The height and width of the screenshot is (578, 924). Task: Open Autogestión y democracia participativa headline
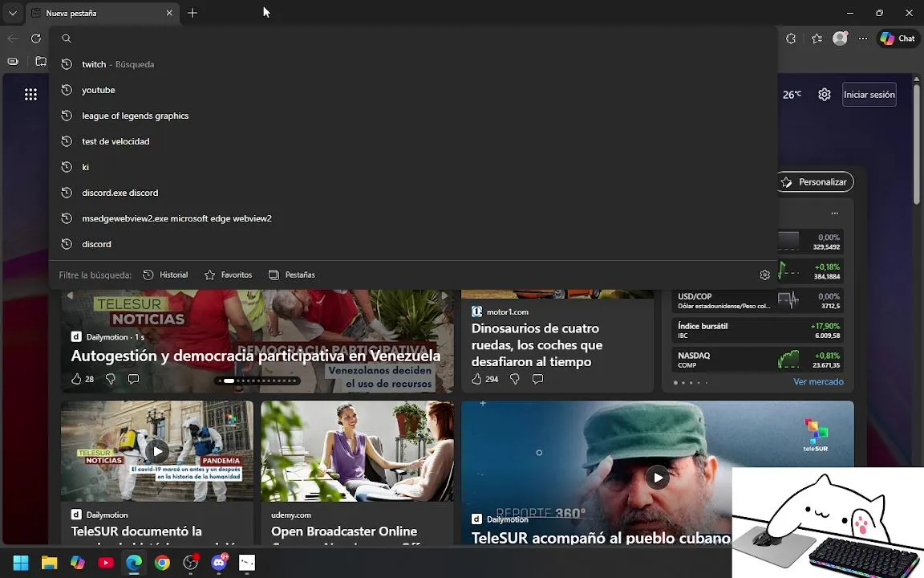[256, 356]
